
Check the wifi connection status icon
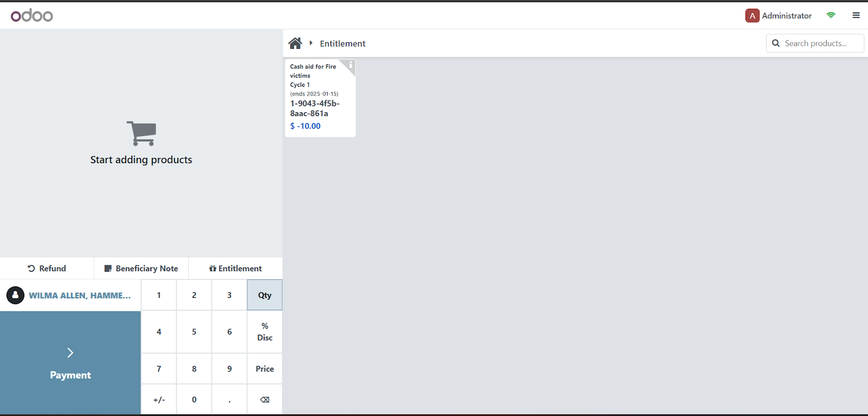click(831, 16)
